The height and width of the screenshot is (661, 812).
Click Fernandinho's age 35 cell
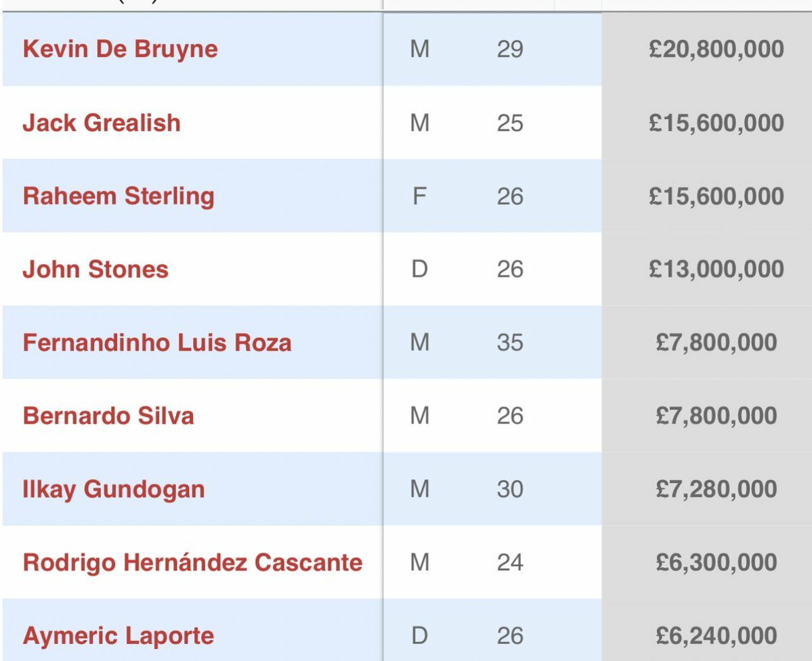point(510,343)
